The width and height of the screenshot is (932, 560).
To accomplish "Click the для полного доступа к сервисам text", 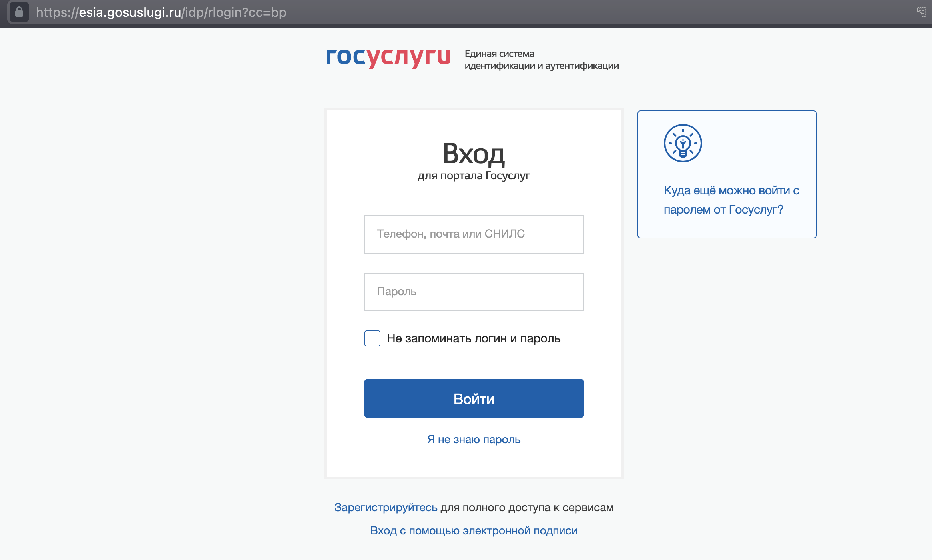I will coord(527,508).
